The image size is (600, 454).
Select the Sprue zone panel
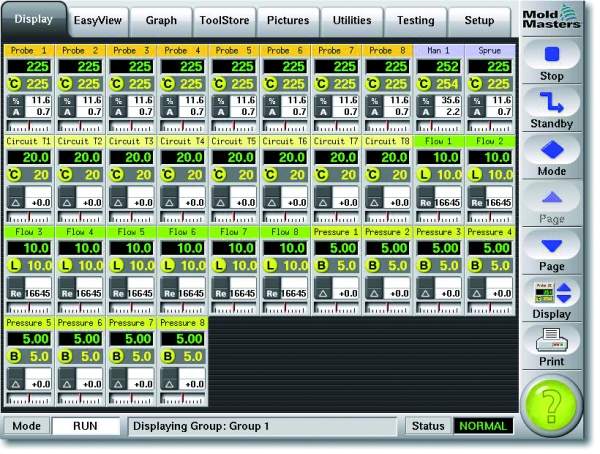[490, 90]
